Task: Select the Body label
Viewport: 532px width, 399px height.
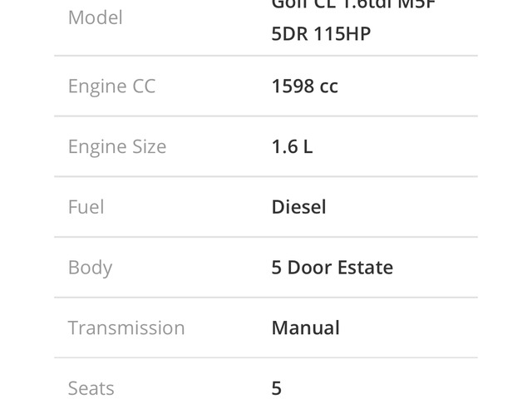Action: pos(90,268)
